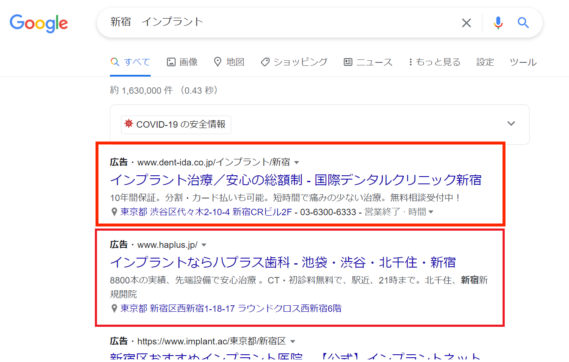Start voice search with the microphone icon
The width and height of the screenshot is (569, 362).
pos(498,23)
